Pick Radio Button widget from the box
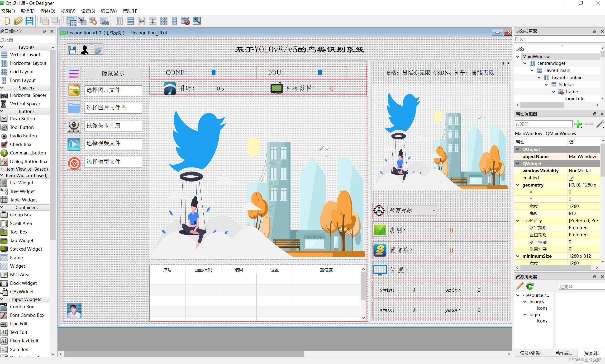Viewport: 605px width, 364px height. pyautogui.click(x=23, y=136)
